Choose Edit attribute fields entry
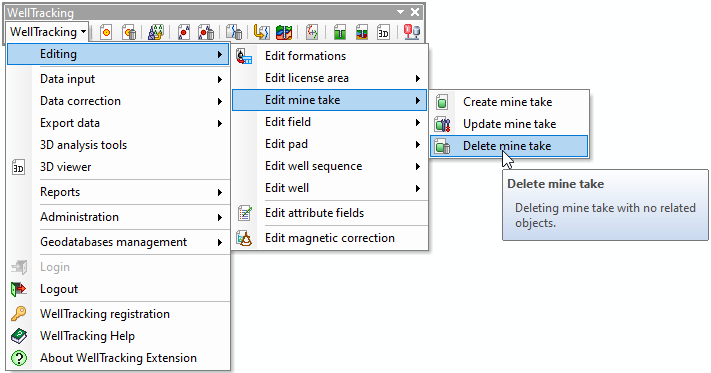Screen dimensions: 711x373 point(329,213)
